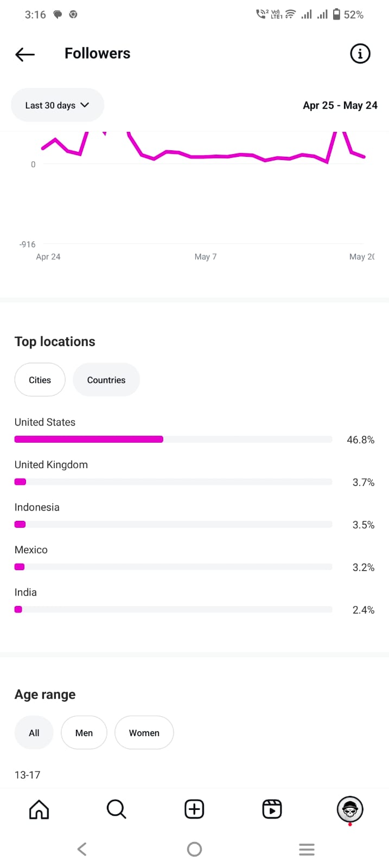Select the United Kingdom location row
Screen dimensions: 389x868
(x=194, y=474)
